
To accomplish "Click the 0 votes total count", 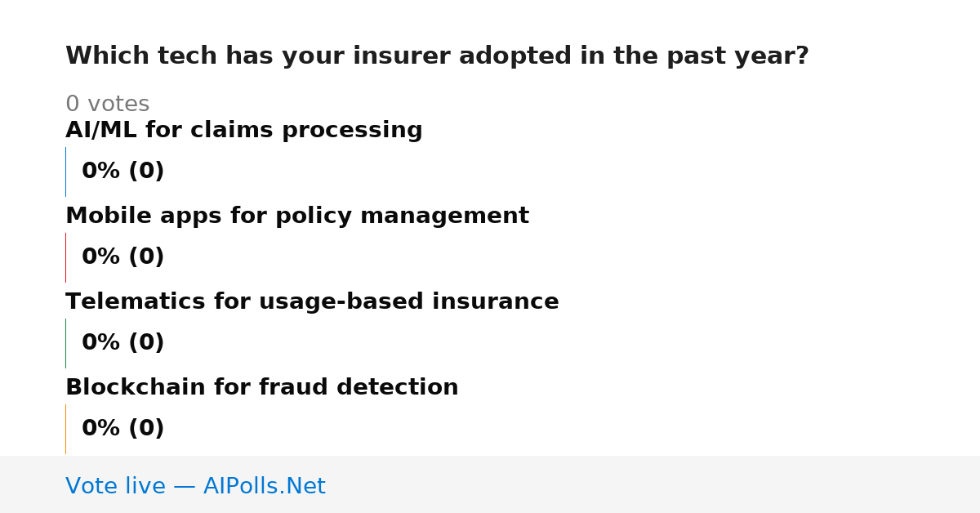I will 107,105.
